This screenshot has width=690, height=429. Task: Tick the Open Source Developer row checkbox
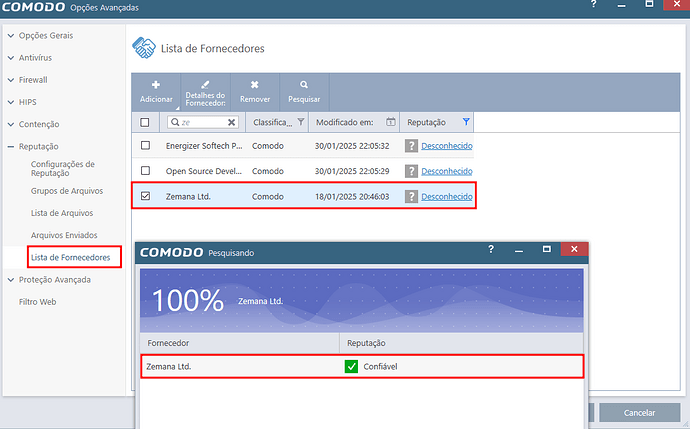(146, 171)
